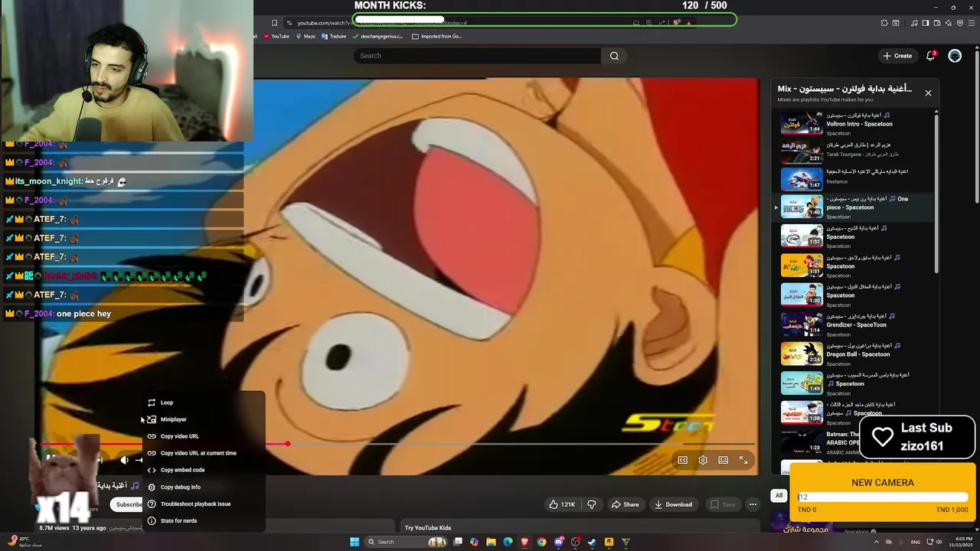Open YouTube notifications bell
Viewport: 980px width, 551px height.
click(x=931, y=56)
